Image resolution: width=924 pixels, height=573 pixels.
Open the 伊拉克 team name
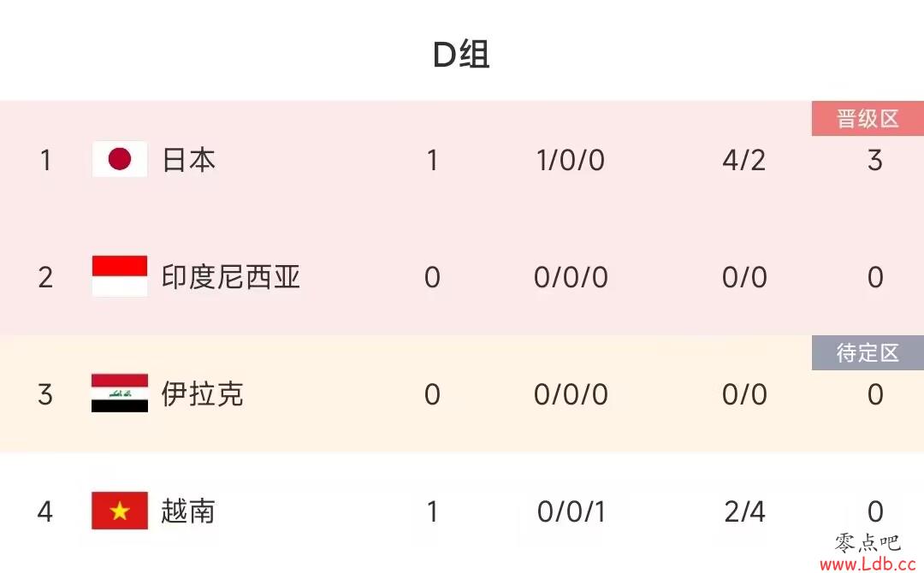(202, 394)
